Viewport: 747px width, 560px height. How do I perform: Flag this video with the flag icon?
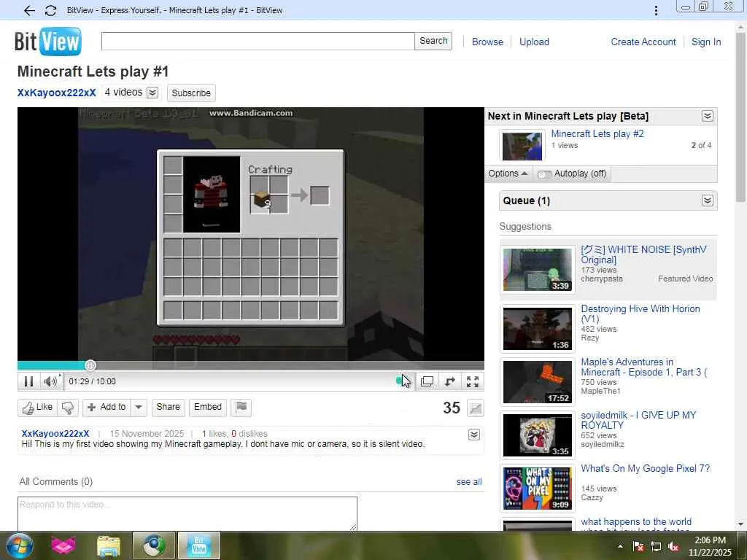[x=241, y=408]
